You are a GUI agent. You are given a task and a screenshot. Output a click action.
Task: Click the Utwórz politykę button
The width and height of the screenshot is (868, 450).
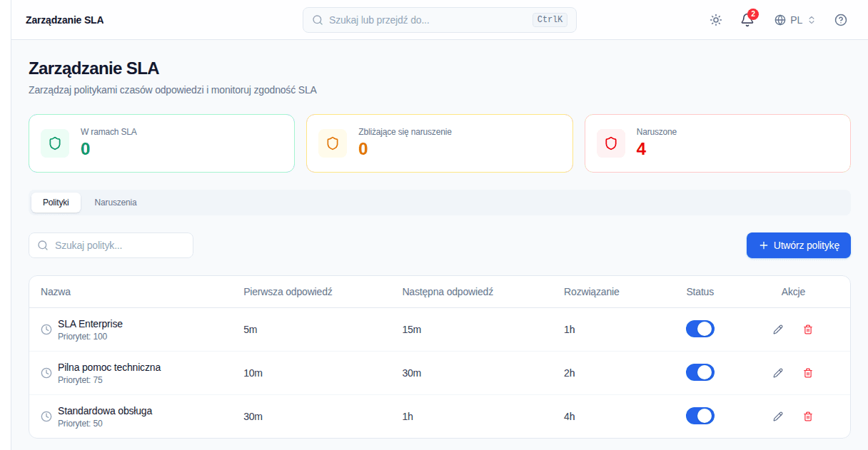pyautogui.click(x=799, y=245)
